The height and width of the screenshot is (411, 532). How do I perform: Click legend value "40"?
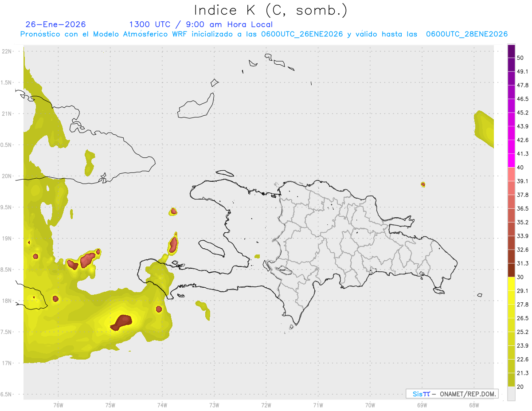click(x=520, y=168)
